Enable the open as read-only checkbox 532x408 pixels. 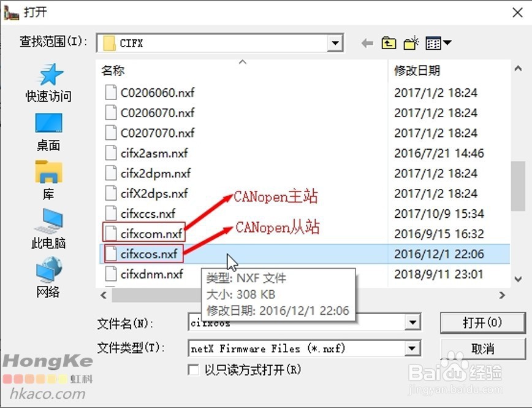pos(194,370)
